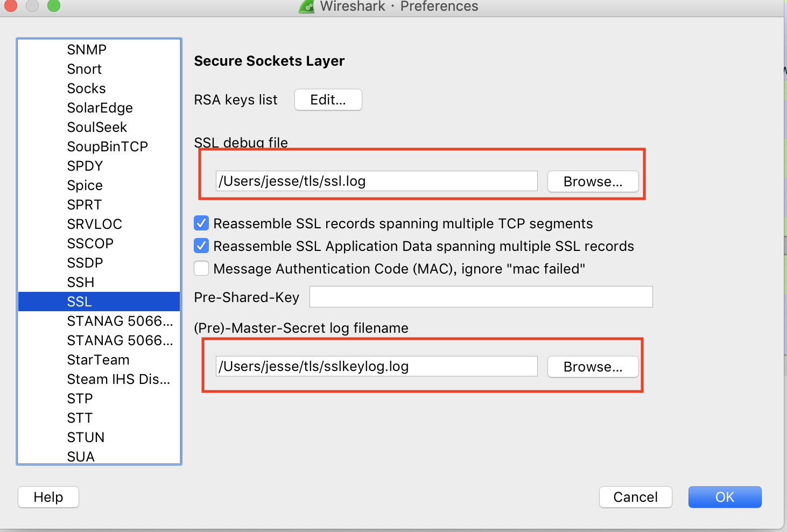Confirm preferences with OK

(725, 497)
